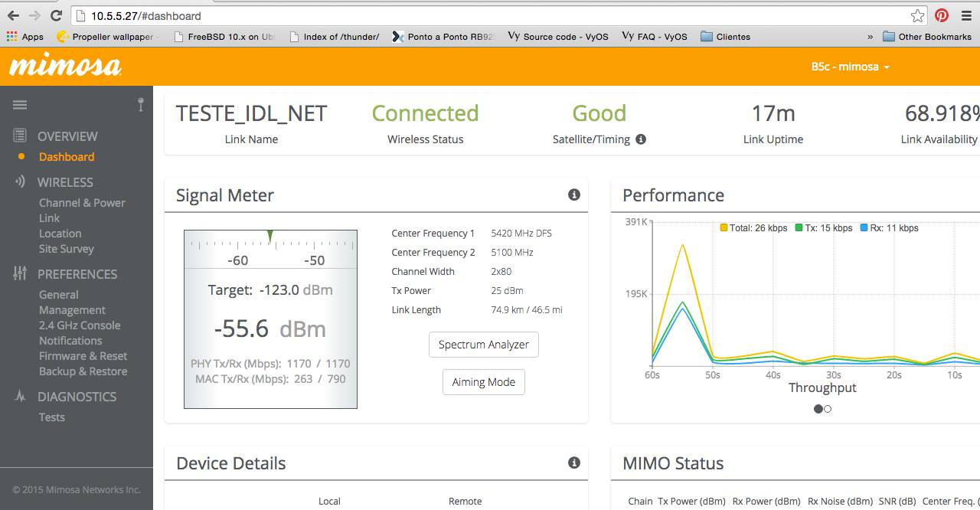
Task: Open General preferences
Action: (x=59, y=294)
